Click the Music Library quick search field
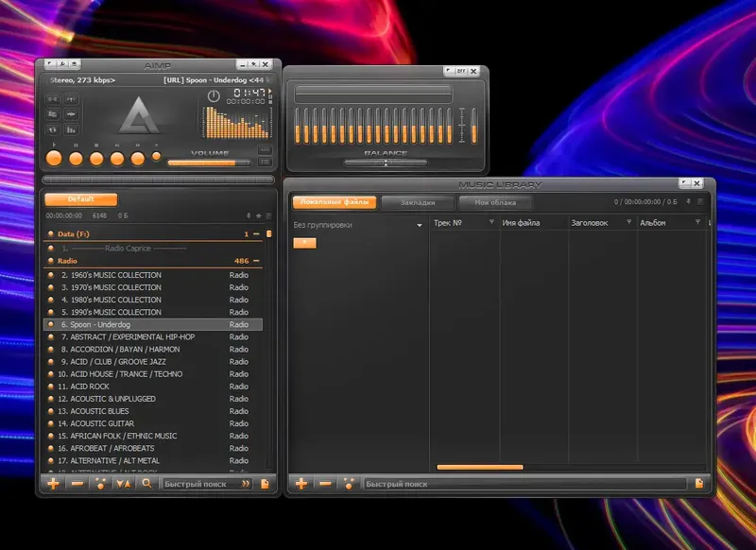This screenshot has width=756, height=550. (x=524, y=484)
